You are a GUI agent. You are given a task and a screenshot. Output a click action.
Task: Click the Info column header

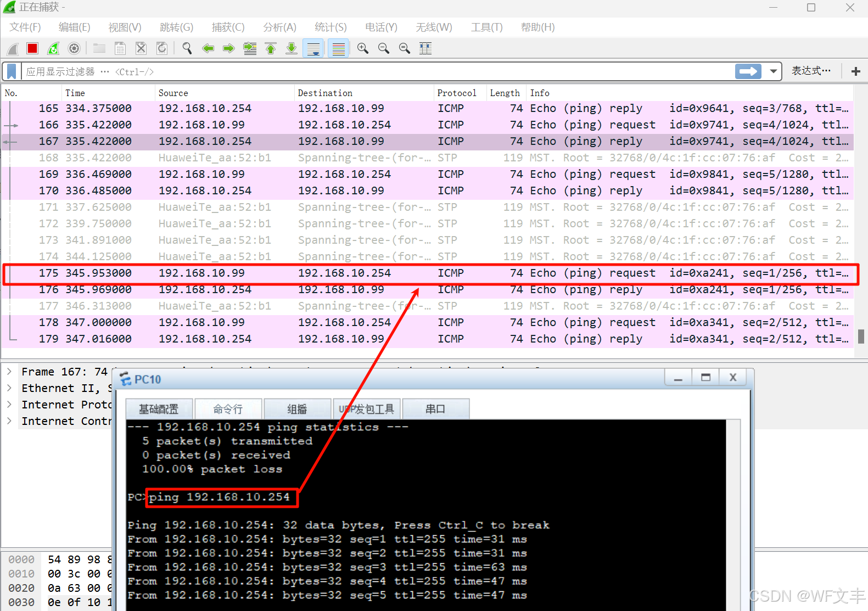690,93
